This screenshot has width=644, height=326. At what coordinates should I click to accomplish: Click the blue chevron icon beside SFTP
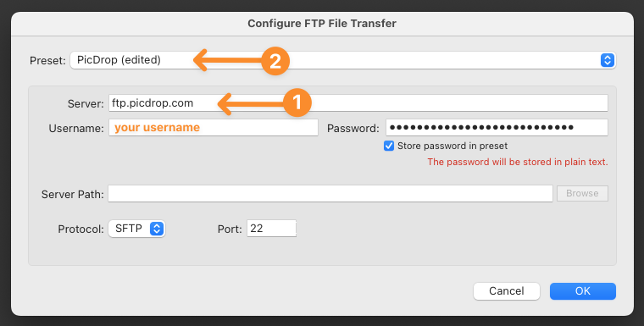tap(157, 229)
